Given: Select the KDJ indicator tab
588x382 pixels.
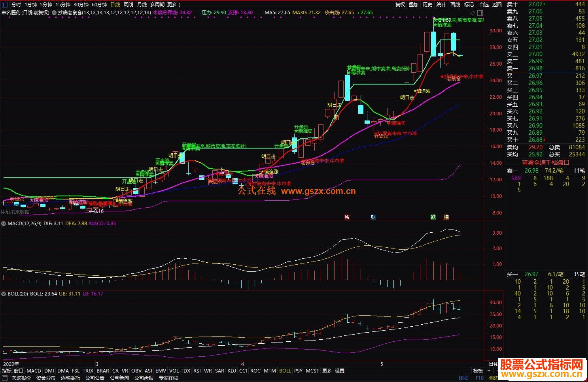Looking at the screenshot, I should coord(231,371).
